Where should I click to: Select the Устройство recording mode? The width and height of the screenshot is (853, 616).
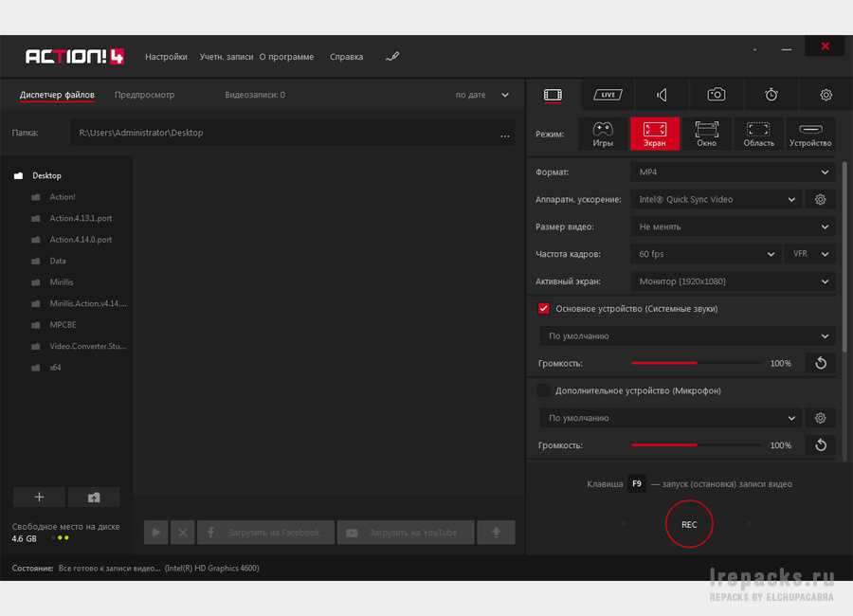coord(810,134)
